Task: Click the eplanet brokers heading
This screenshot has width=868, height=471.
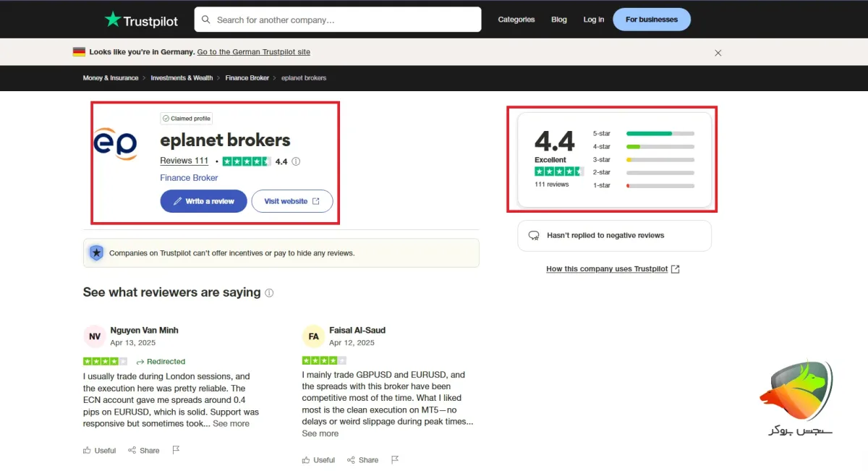Action: click(x=225, y=140)
